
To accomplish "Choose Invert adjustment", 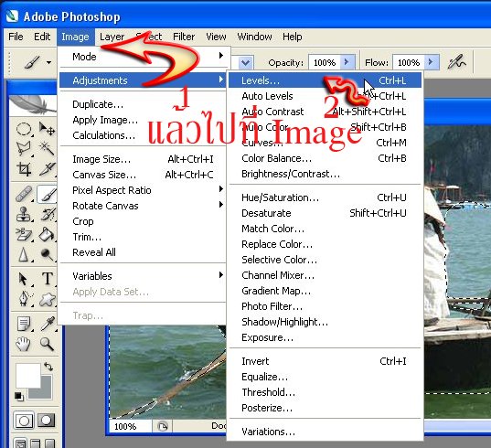I will coord(325,361).
